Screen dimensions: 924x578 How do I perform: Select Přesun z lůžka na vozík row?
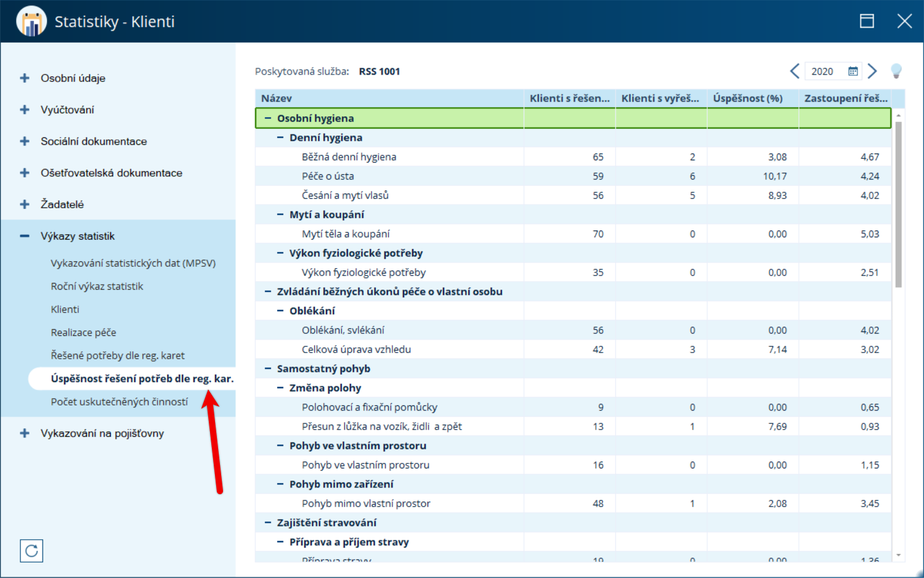[x=573, y=426]
